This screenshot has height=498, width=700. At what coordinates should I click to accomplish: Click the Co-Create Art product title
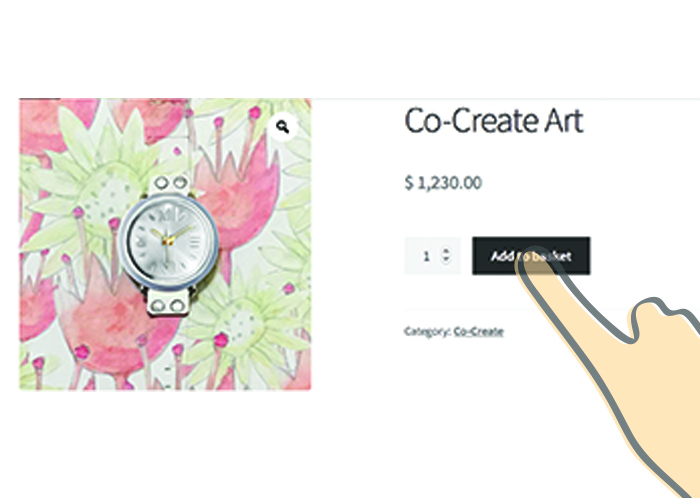tap(494, 120)
